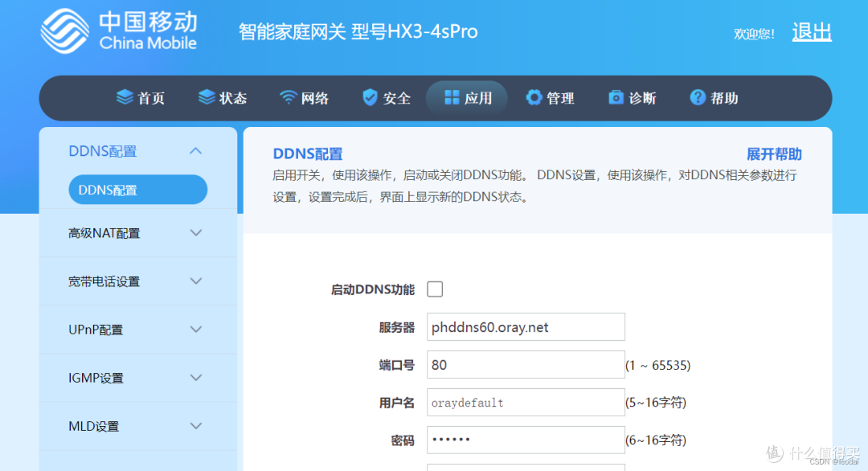The image size is (868, 471).
Task: Click the (5~16字符) username hint
Action: click(656, 403)
